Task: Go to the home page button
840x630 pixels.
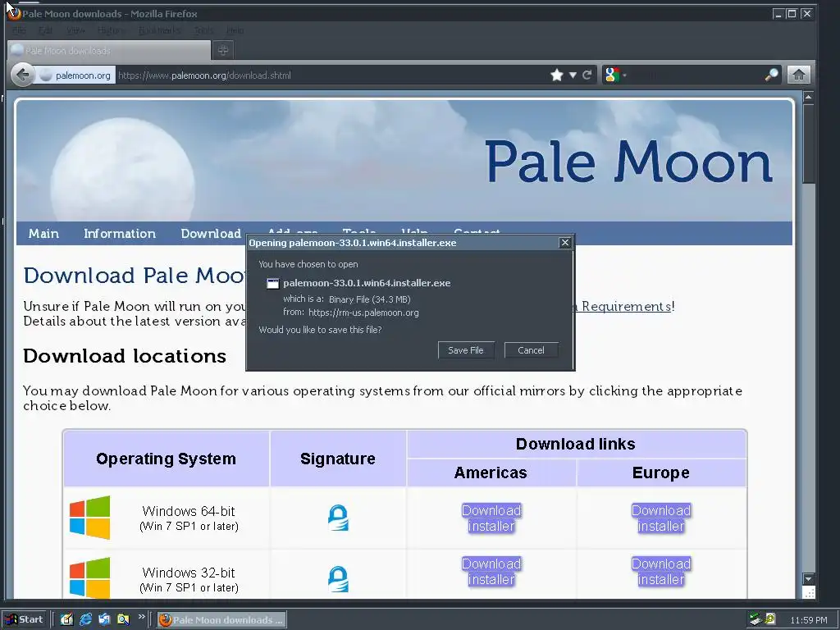Action: [x=798, y=75]
